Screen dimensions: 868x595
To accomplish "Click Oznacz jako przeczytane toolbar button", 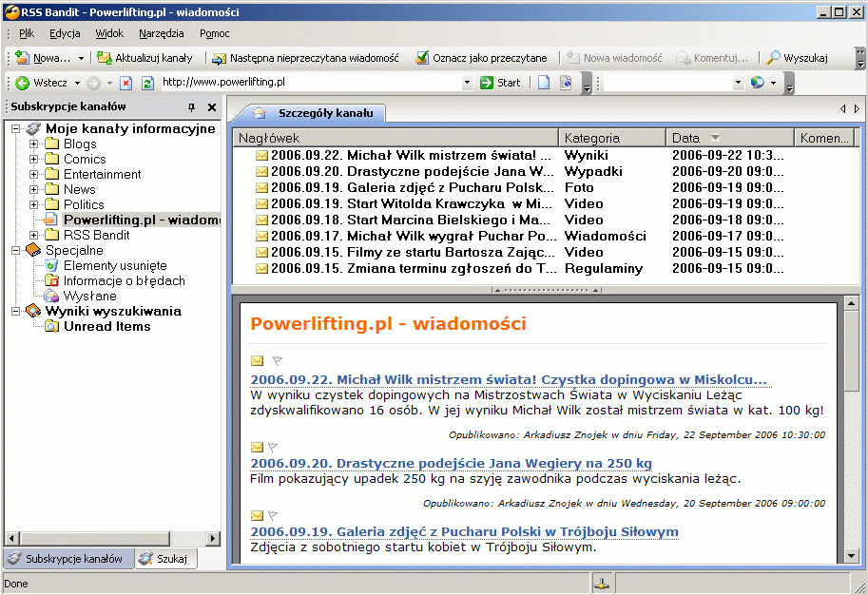I will [x=481, y=58].
